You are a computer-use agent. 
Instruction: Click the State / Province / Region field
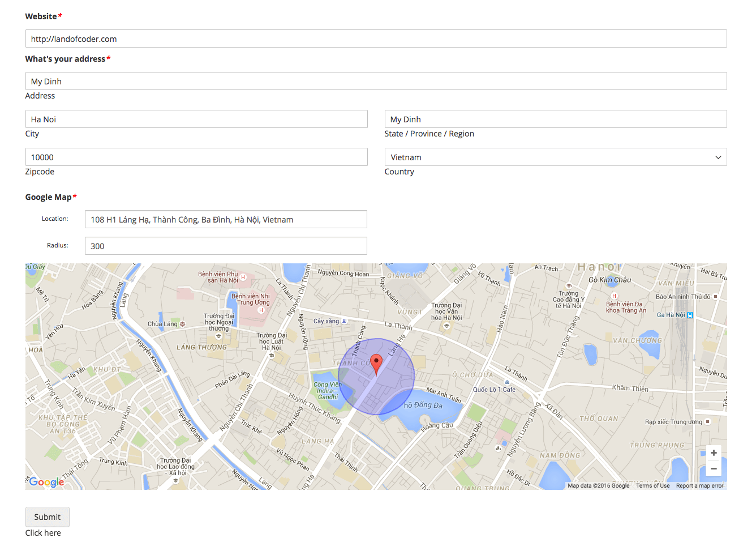tap(556, 119)
